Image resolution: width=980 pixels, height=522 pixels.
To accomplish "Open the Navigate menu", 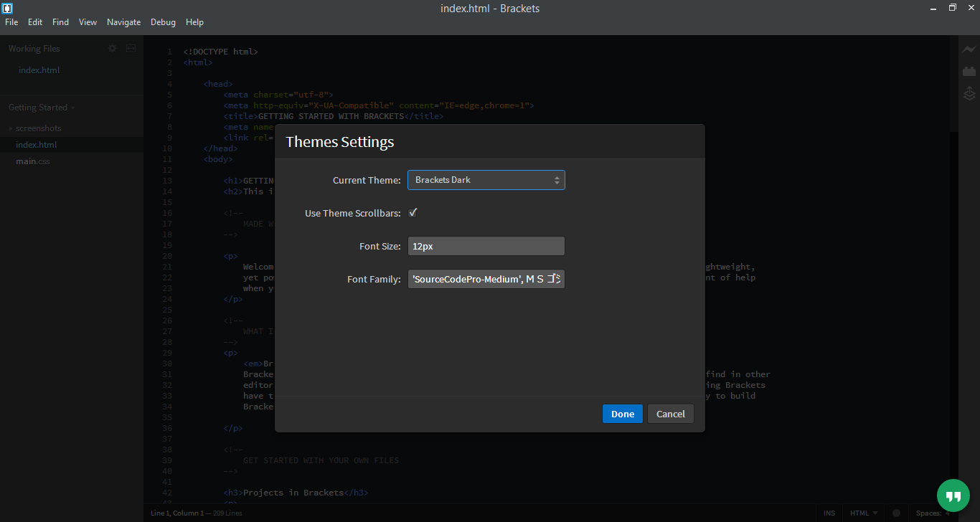I will 123,22.
